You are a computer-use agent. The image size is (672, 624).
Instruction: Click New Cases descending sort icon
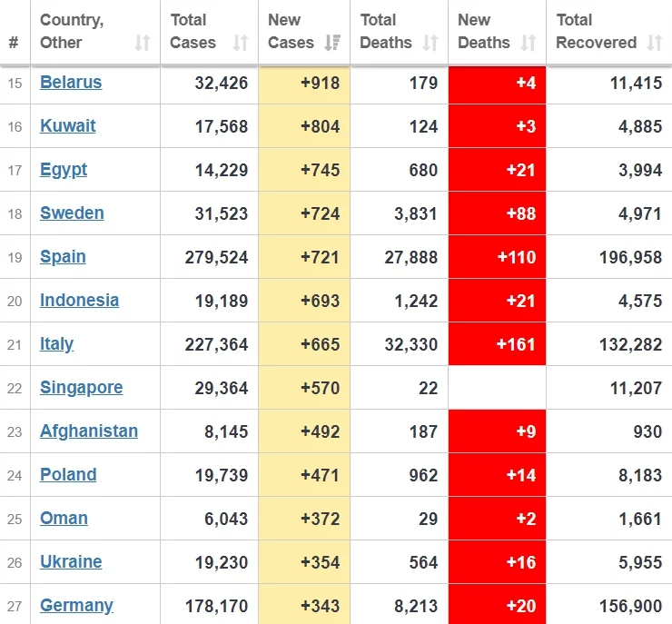(x=332, y=43)
